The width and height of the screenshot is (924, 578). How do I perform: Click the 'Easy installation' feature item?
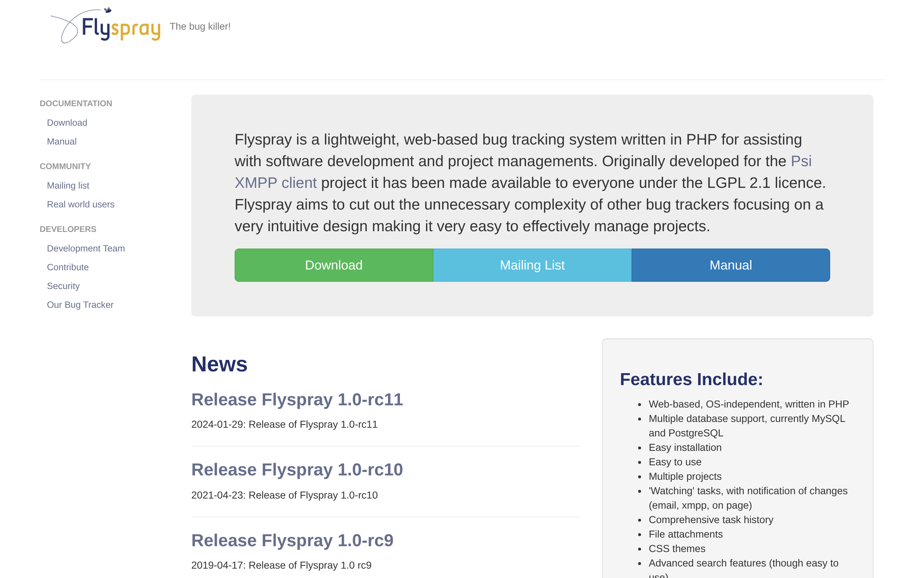[685, 448]
